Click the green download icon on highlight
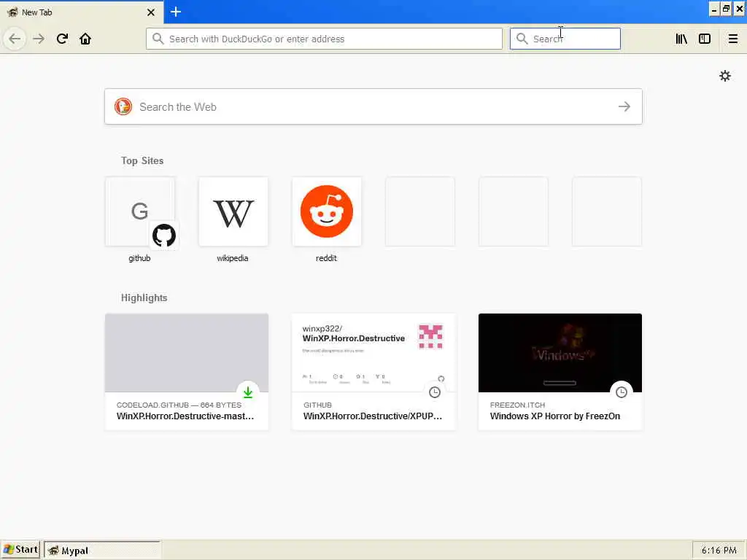The image size is (747, 560). coord(248,392)
